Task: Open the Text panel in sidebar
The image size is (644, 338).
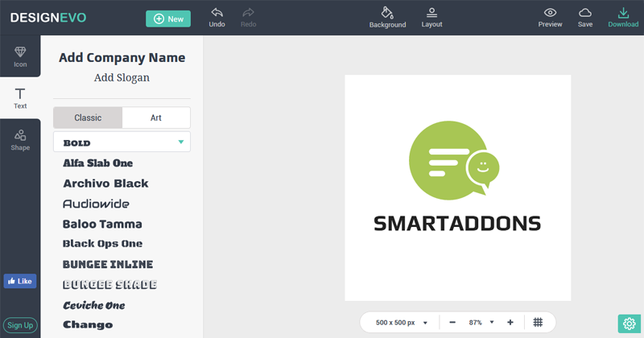Action: [20, 98]
